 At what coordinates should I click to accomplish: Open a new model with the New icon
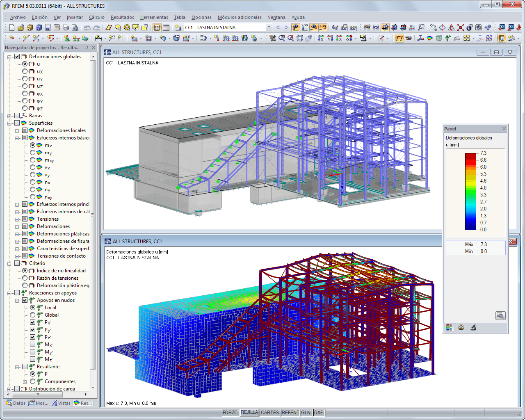click(x=11, y=27)
